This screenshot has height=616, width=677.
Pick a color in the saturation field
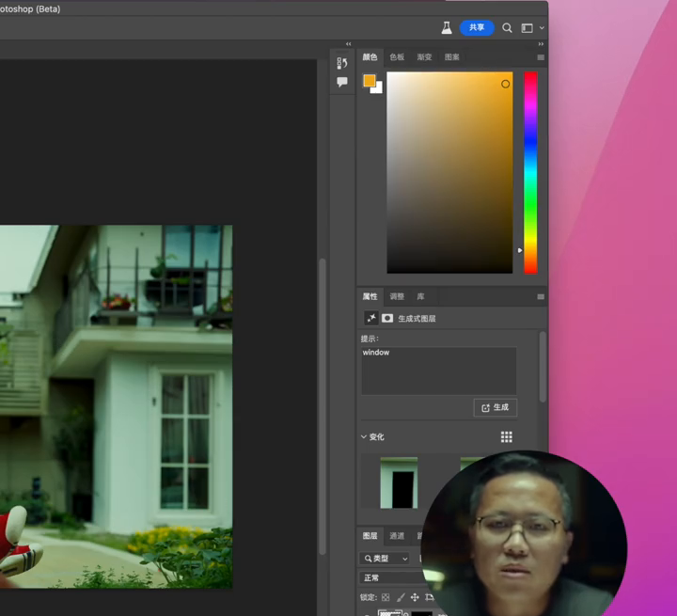[449, 172]
